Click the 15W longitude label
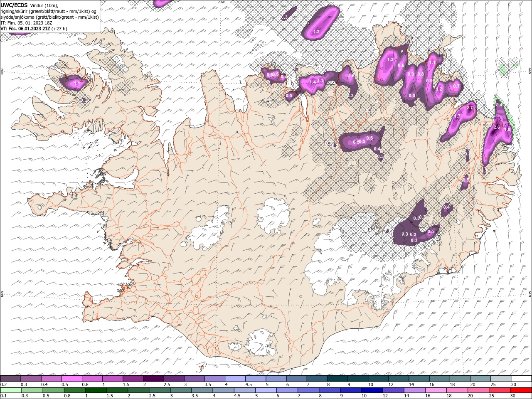The height and width of the screenshot is (399, 532). click(440, 2)
